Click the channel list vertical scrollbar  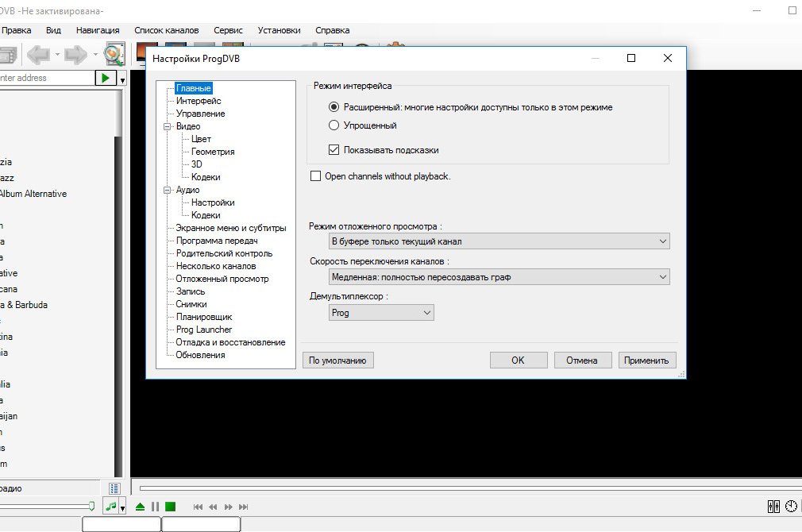(118, 284)
